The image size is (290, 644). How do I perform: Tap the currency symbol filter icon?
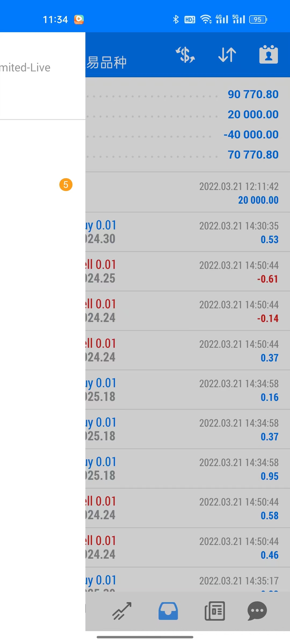coord(185,55)
